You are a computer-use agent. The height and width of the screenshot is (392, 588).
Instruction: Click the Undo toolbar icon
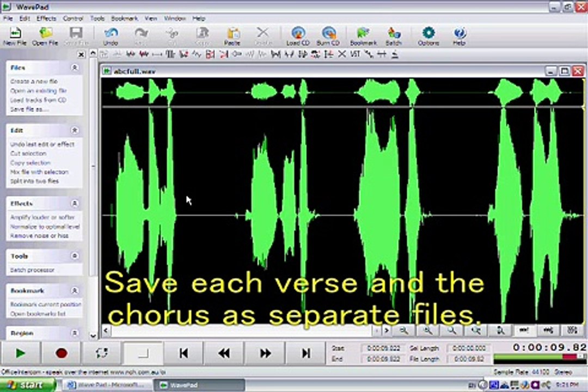(111, 36)
